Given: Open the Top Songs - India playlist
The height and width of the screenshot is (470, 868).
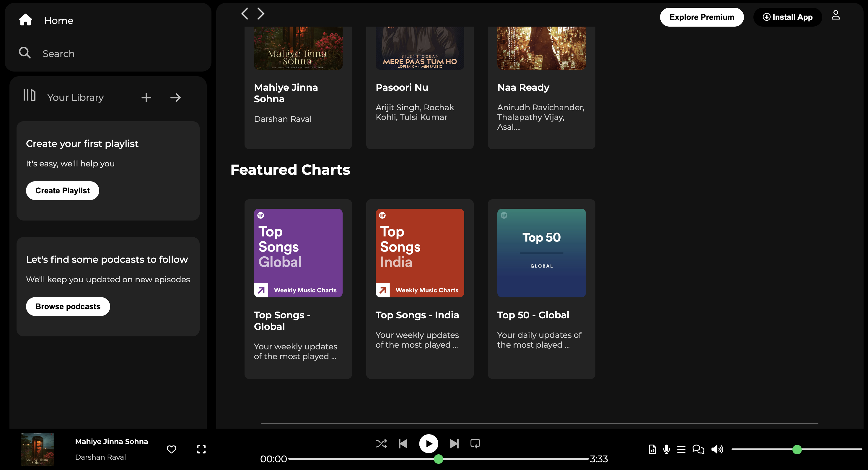Looking at the screenshot, I should 419,252.
